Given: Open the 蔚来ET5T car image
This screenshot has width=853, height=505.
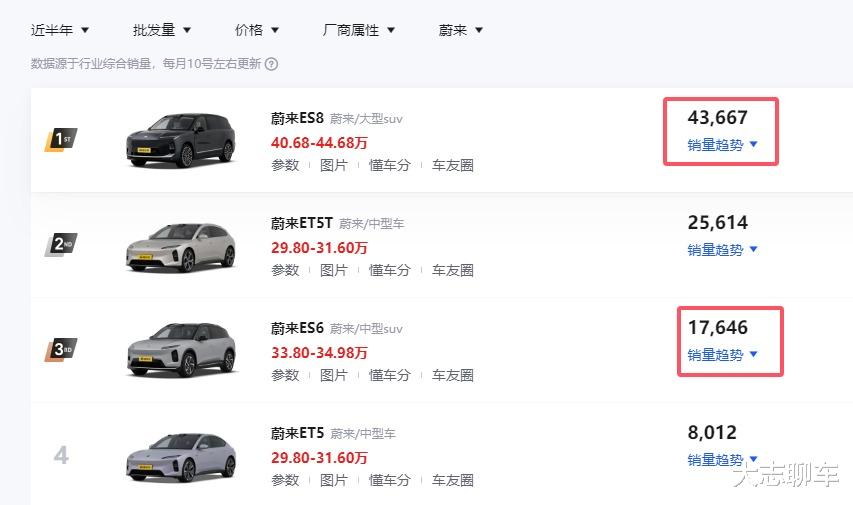Looking at the screenshot, I should (x=180, y=246).
